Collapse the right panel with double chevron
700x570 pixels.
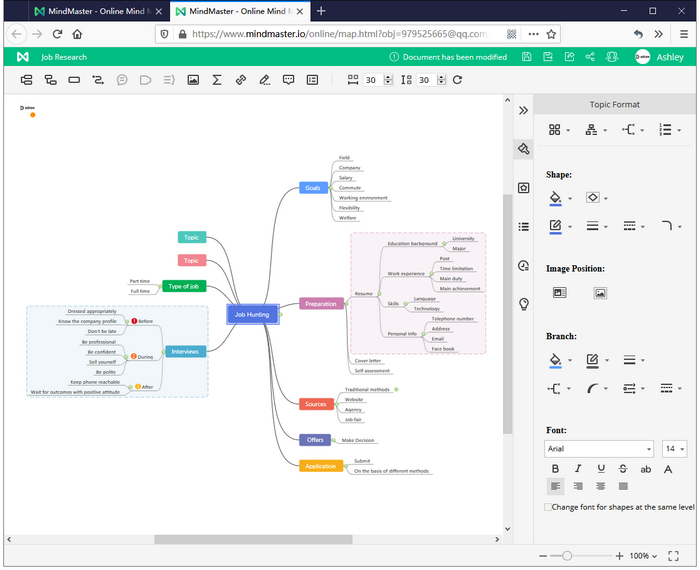click(x=522, y=110)
